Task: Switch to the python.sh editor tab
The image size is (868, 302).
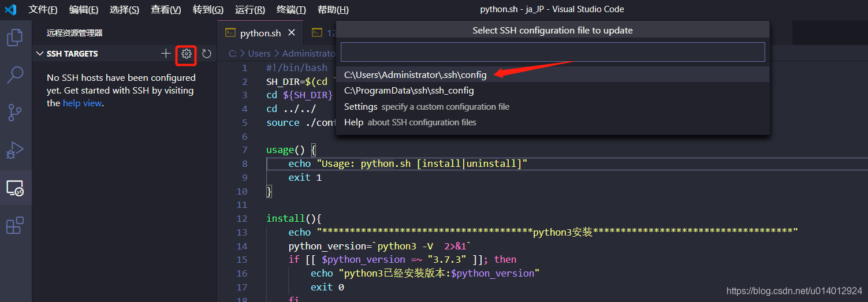Action: pos(260,33)
